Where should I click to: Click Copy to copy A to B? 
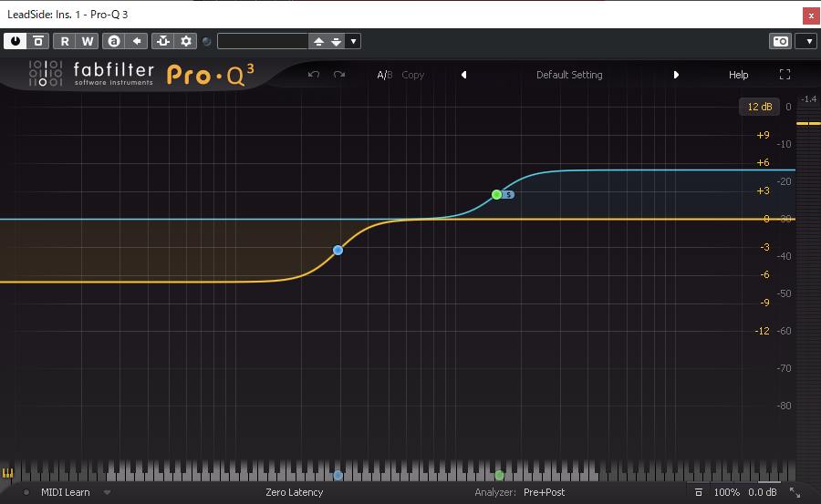(x=412, y=75)
